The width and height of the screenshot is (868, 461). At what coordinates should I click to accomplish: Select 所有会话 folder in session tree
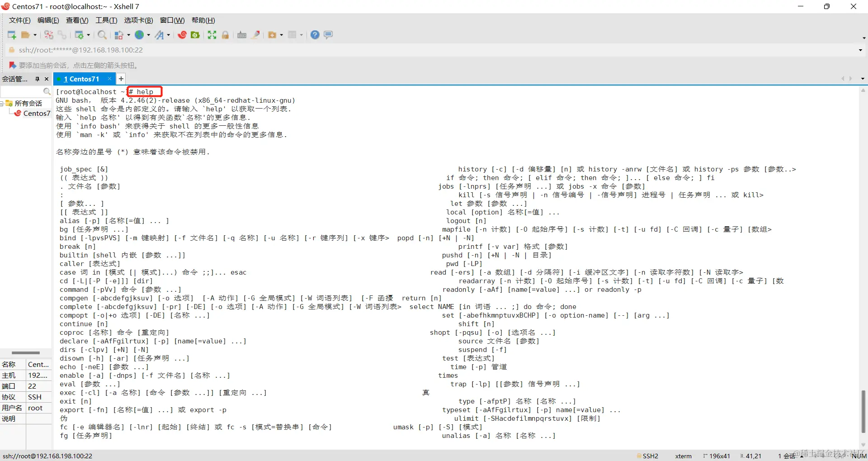point(28,104)
